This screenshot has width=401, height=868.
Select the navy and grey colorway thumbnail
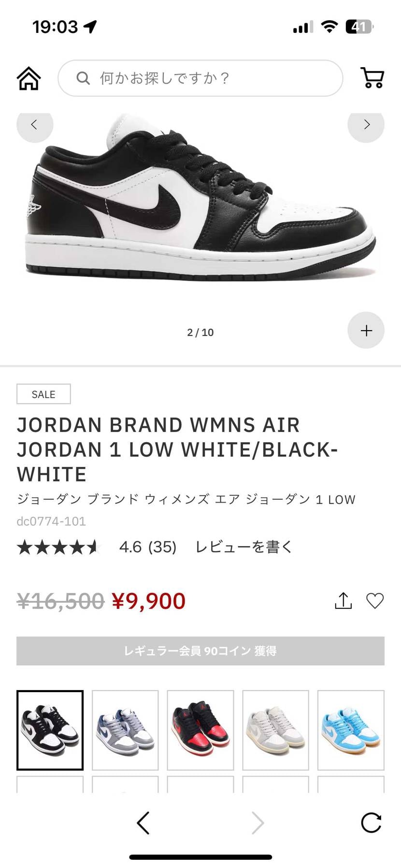click(125, 730)
